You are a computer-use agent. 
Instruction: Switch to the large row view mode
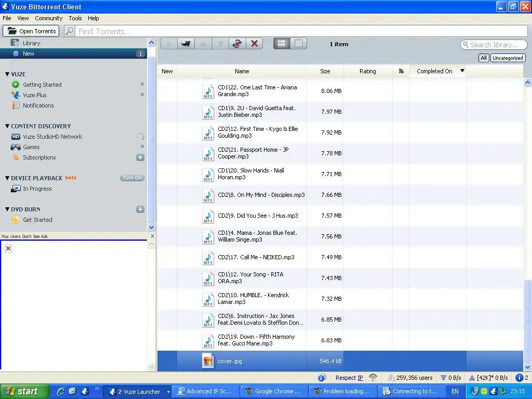click(282, 44)
